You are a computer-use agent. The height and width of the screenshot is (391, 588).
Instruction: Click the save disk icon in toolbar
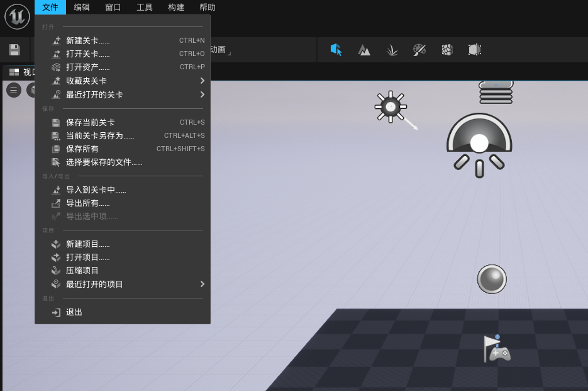14,50
